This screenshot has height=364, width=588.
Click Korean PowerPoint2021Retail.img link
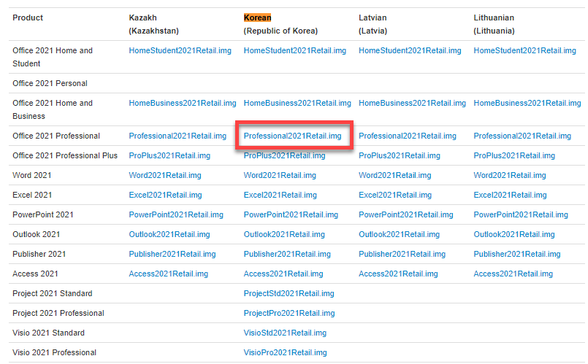point(291,214)
